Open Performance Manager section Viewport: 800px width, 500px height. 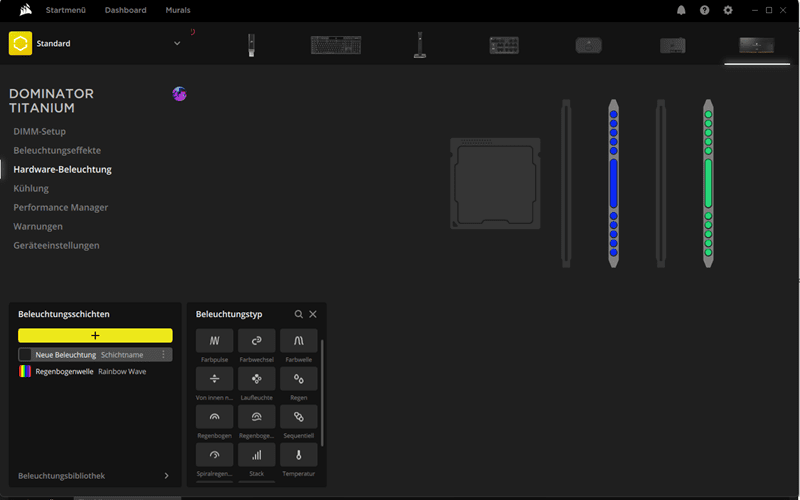[x=61, y=207]
